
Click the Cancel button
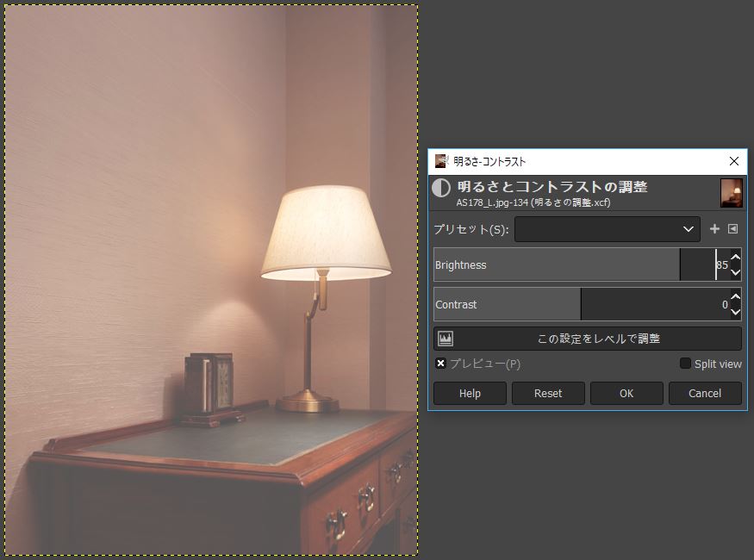click(705, 393)
